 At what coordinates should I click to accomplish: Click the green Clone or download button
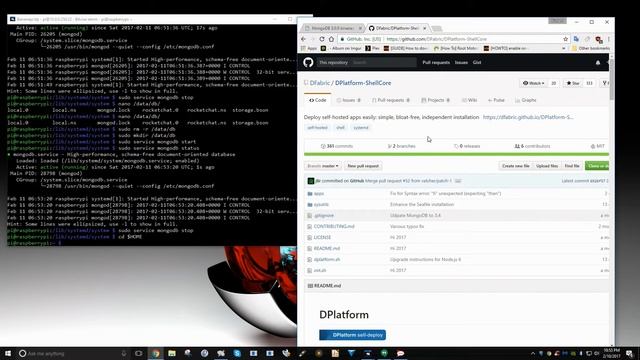597,166
